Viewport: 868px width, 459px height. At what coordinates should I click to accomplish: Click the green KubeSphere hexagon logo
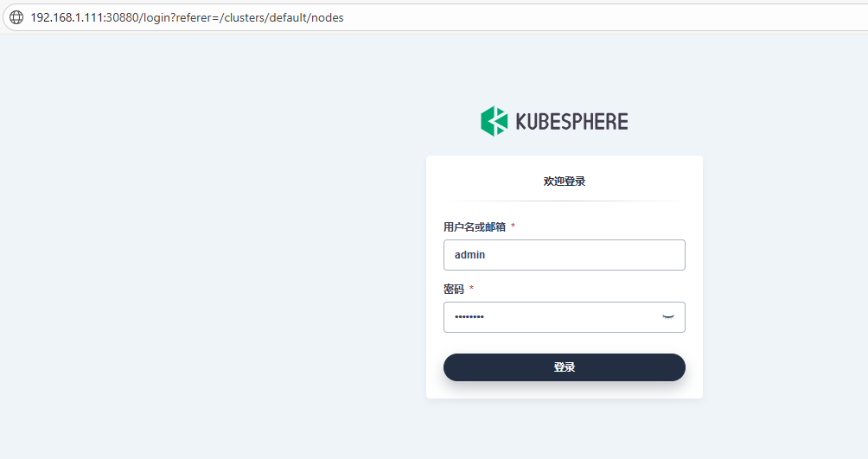tap(494, 121)
